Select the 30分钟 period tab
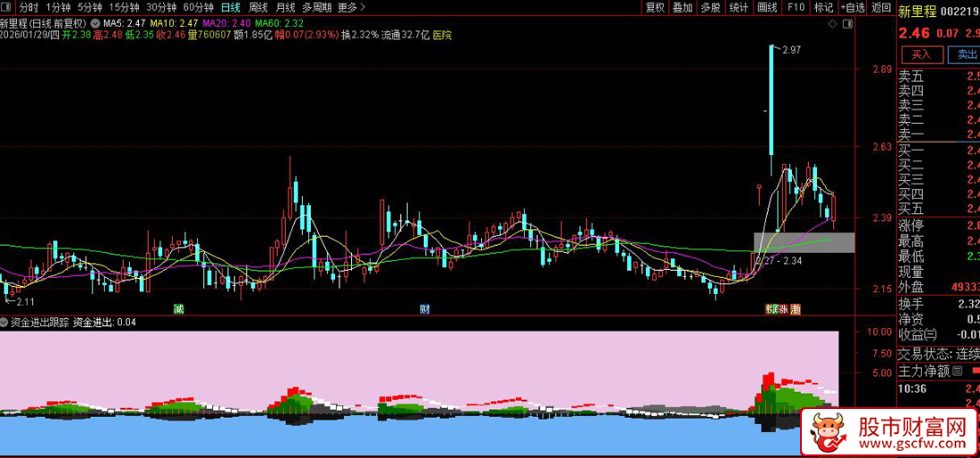This screenshot has height=458, width=980. 161,7
